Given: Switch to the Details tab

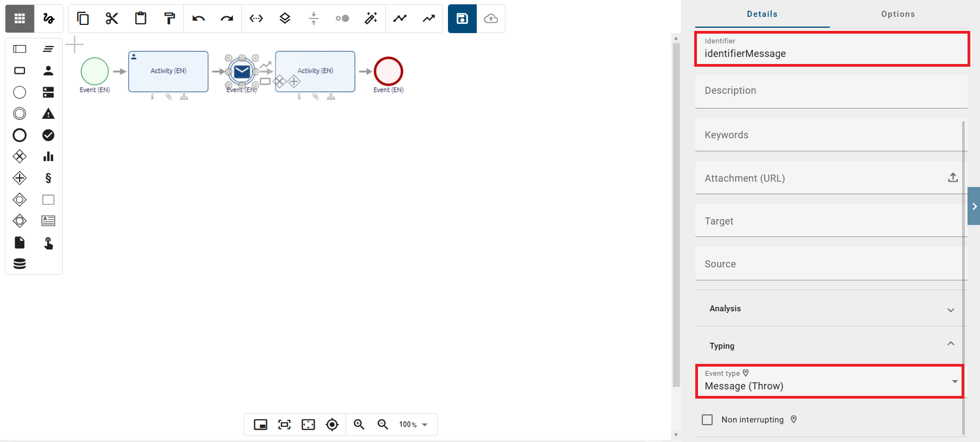Looking at the screenshot, I should (762, 14).
